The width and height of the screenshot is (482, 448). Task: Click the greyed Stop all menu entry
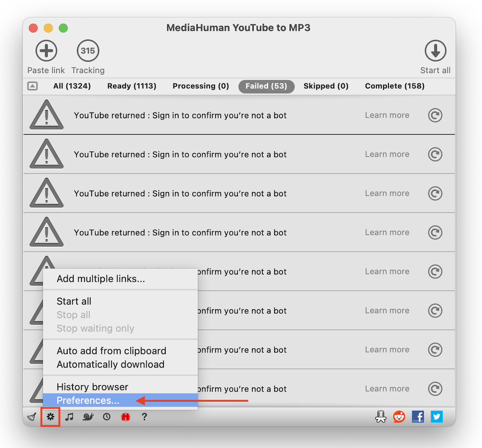pyautogui.click(x=120, y=315)
